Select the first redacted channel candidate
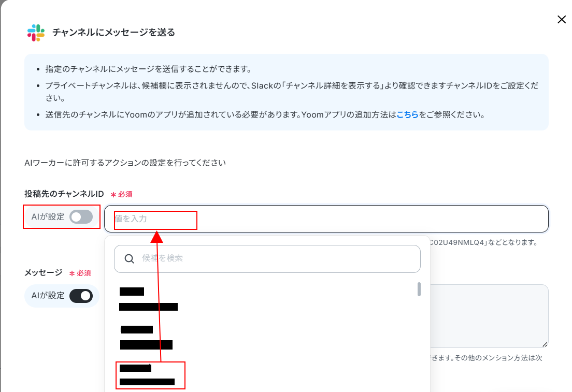The width and height of the screenshot is (572, 392). (149, 299)
